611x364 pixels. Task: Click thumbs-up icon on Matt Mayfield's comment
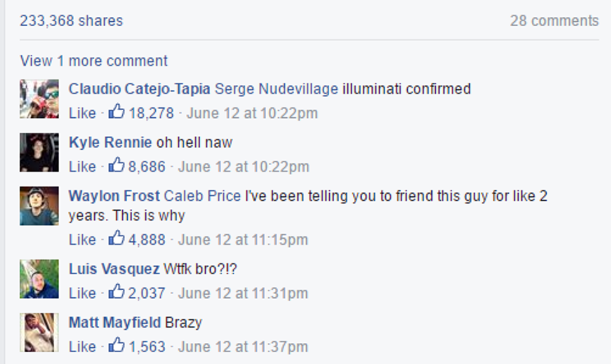pos(117,346)
